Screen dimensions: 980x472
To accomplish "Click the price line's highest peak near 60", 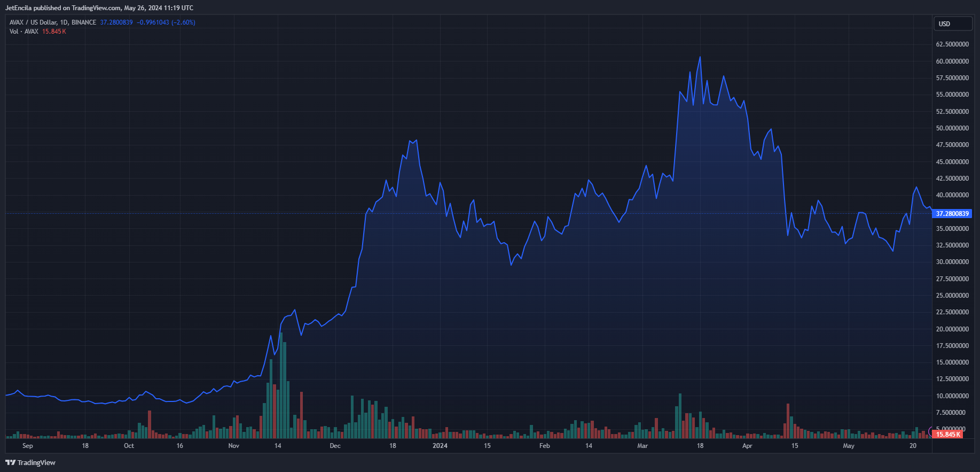I will coord(700,57).
